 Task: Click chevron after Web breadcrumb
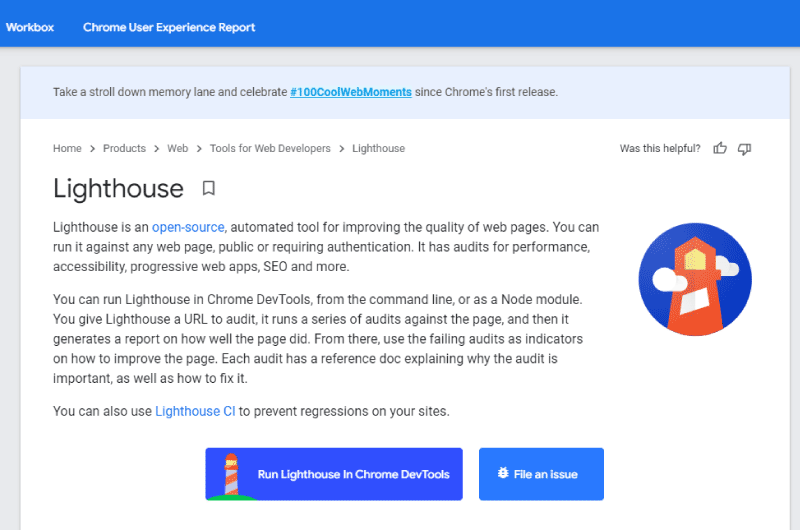[x=199, y=149]
